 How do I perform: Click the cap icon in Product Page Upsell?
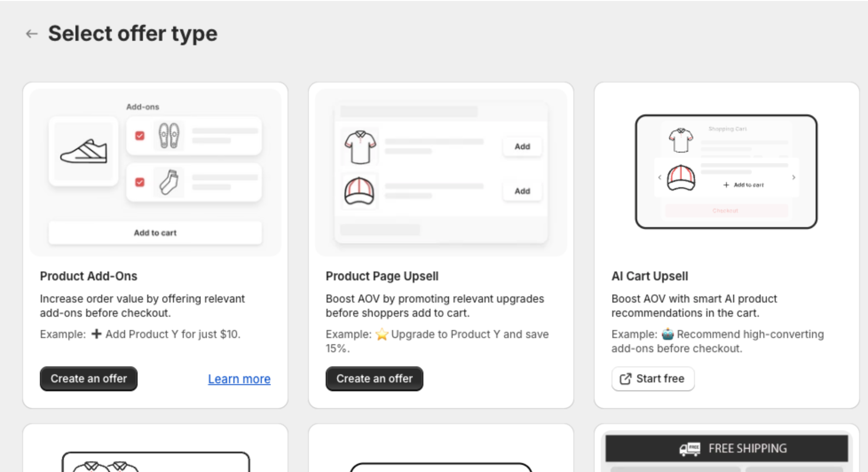pyautogui.click(x=359, y=191)
